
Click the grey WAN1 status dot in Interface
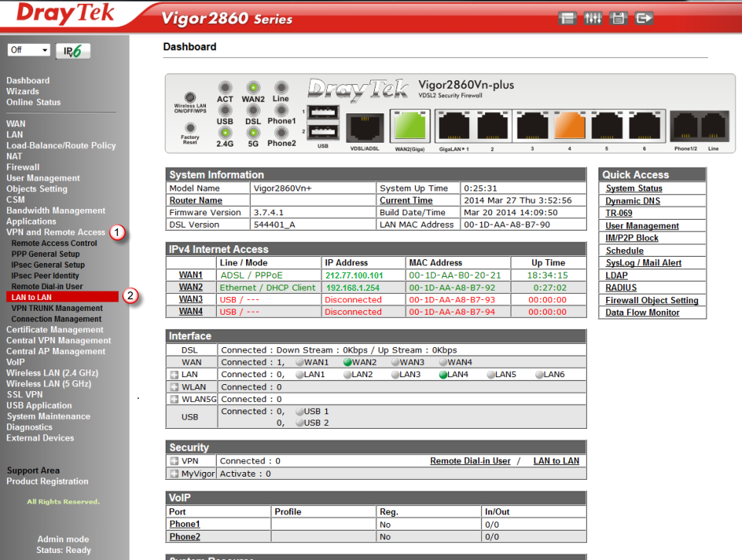click(299, 363)
